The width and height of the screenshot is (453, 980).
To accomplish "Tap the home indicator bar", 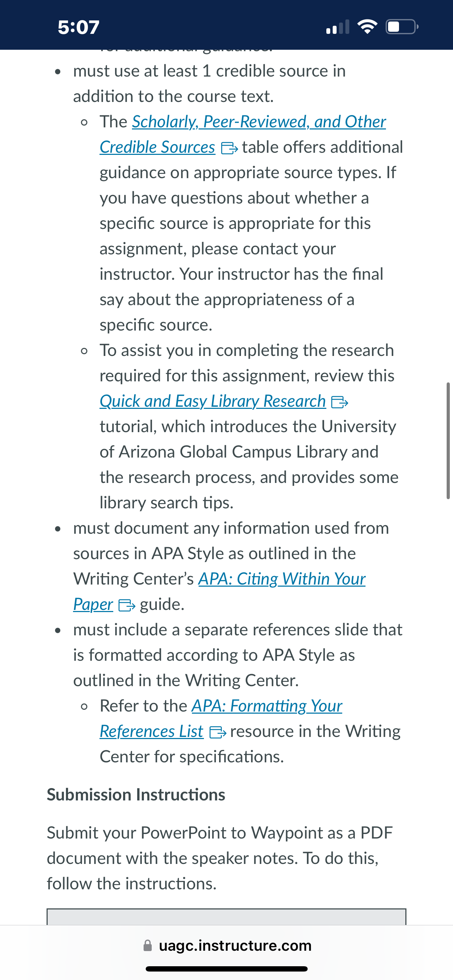I will click(x=227, y=969).
